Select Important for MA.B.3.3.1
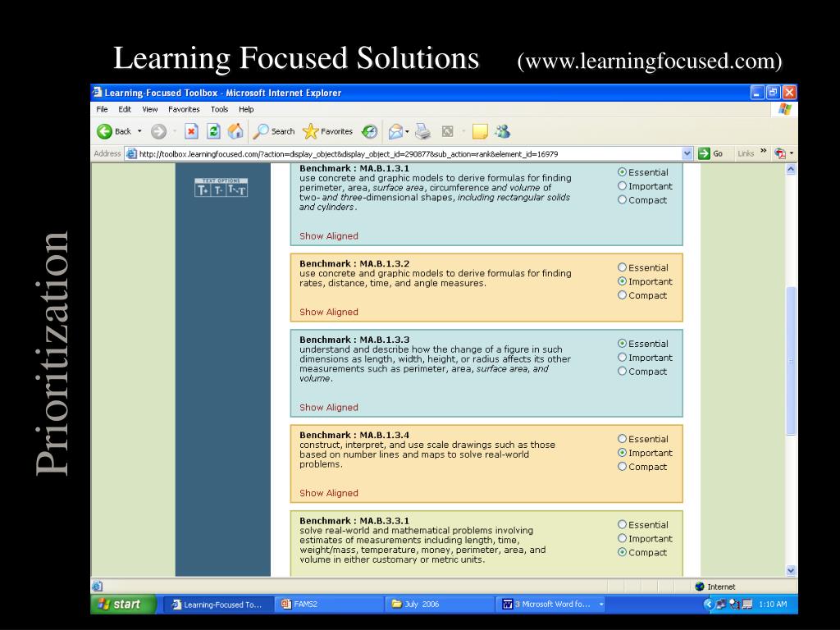This screenshot has width=840, height=630. tap(622, 538)
